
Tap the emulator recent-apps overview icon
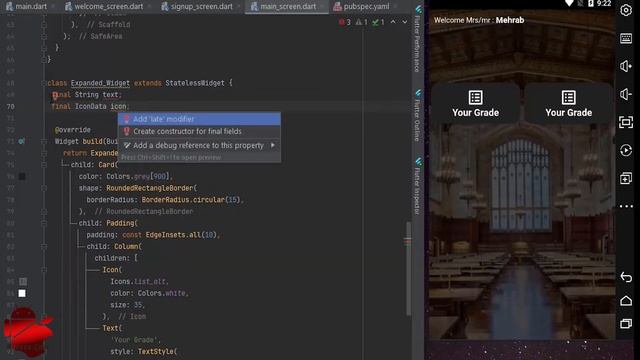(x=626, y=324)
